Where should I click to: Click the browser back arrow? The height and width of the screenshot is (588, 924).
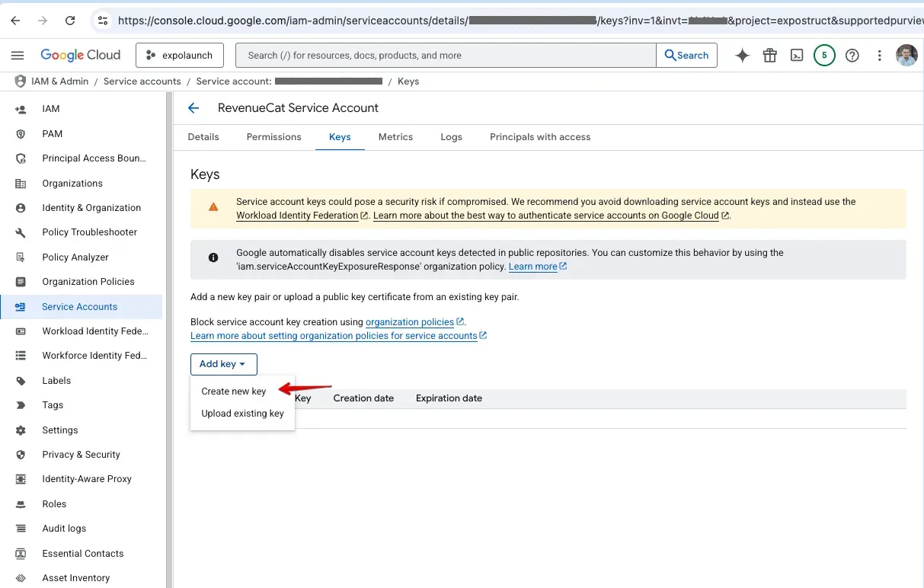15,21
